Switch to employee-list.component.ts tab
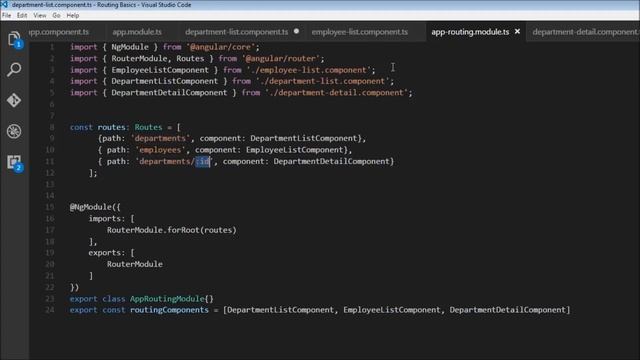Viewport: 640px width, 360px height. click(x=360, y=32)
